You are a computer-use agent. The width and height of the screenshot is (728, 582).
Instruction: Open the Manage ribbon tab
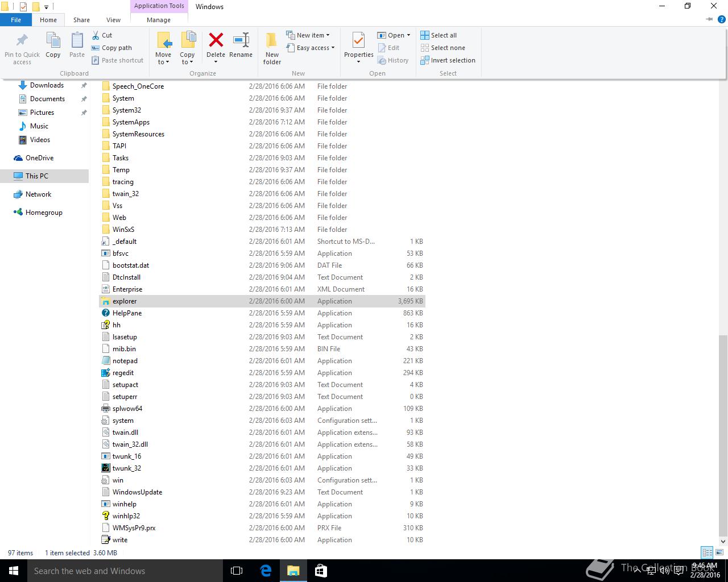[x=159, y=19]
